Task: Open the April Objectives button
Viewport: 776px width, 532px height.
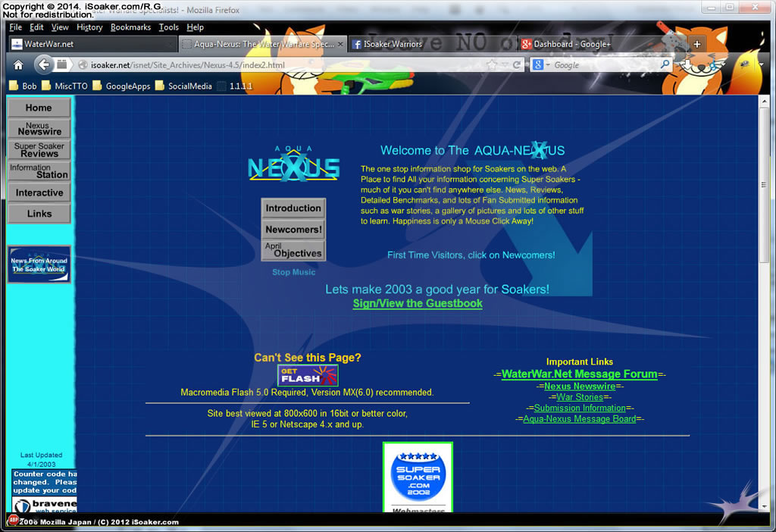Action: pos(293,250)
